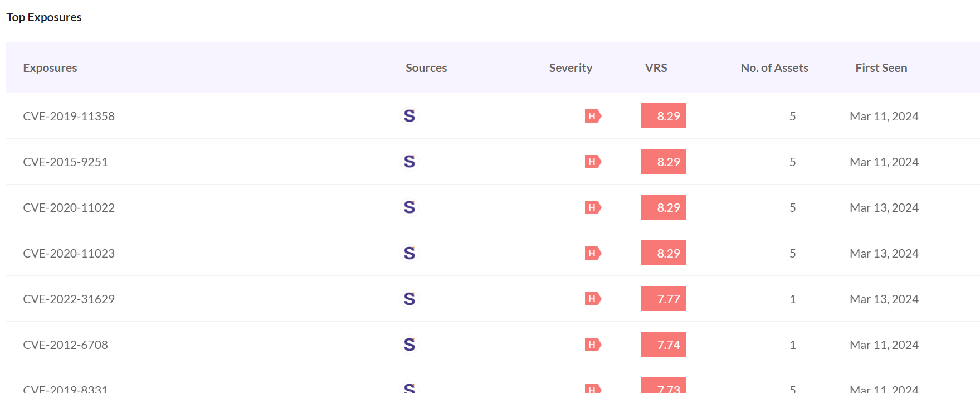Click the source icon for CVE-2015-9251
Viewport: 980px width, 393px height.
(409, 162)
